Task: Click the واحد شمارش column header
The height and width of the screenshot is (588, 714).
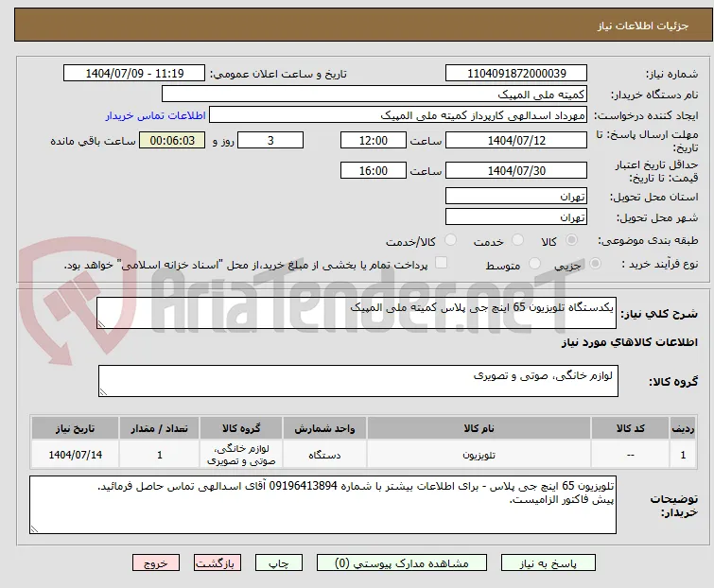Action: [324, 428]
